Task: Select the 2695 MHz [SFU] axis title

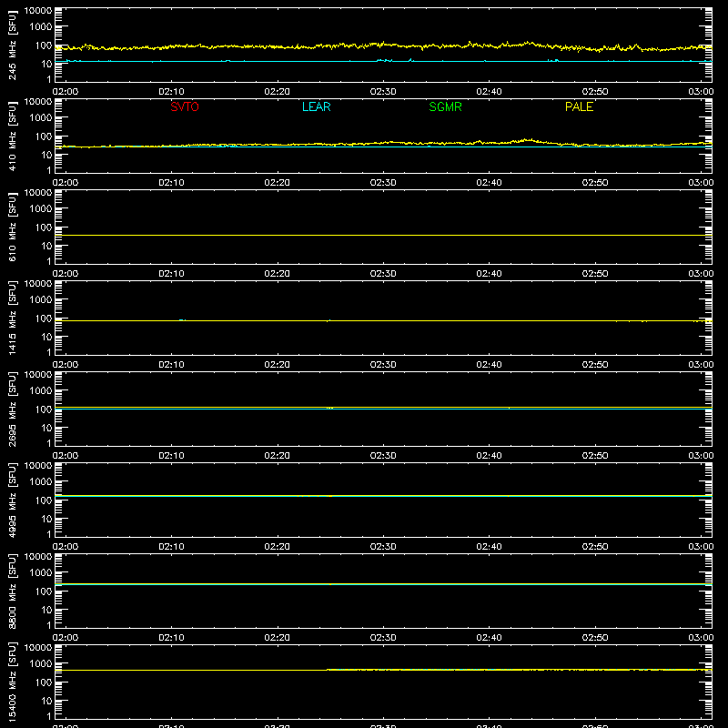Action: [12, 409]
